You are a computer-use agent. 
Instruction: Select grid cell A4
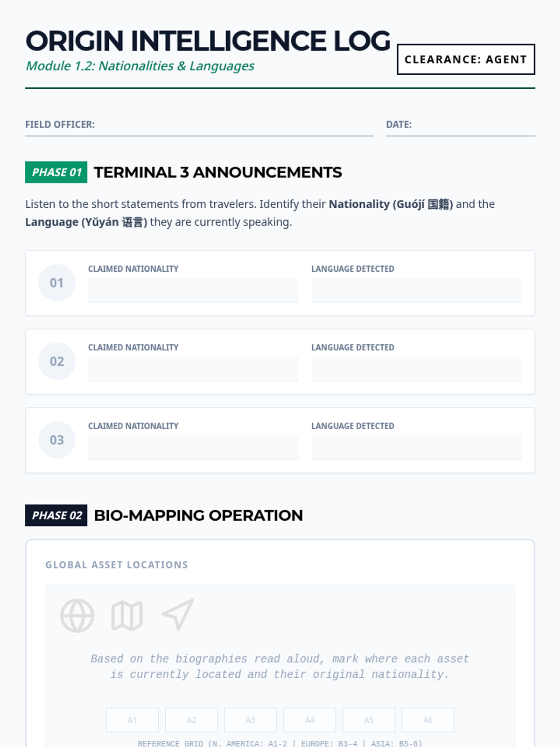[309, 720]
